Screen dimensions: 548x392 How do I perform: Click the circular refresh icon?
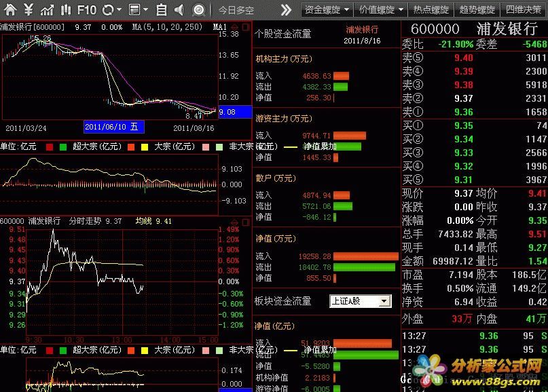point(108,9)
